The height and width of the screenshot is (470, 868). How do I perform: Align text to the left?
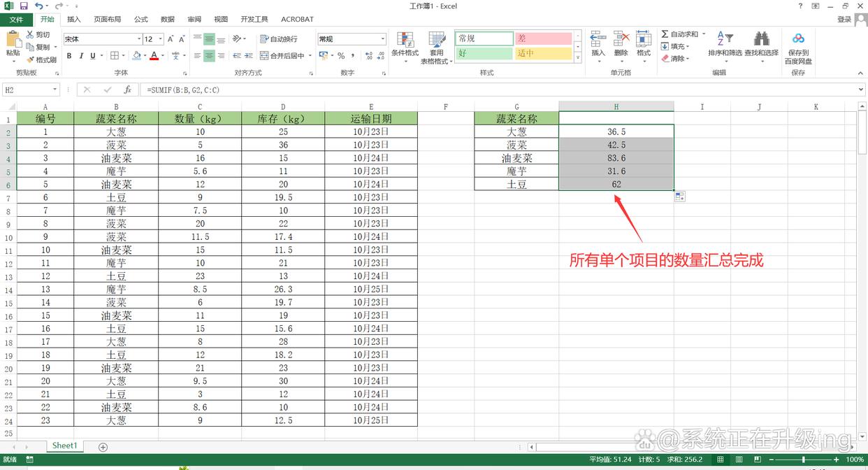click(x=198, y=56)
